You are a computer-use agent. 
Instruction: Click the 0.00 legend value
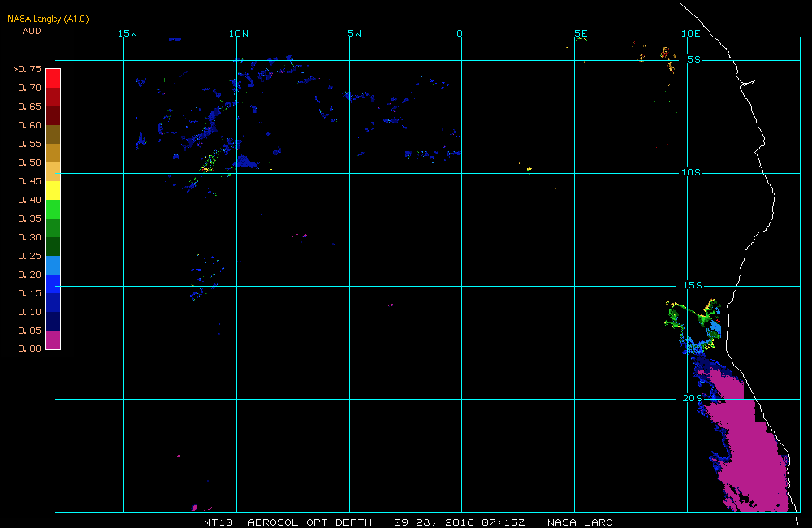click(29, 348)
